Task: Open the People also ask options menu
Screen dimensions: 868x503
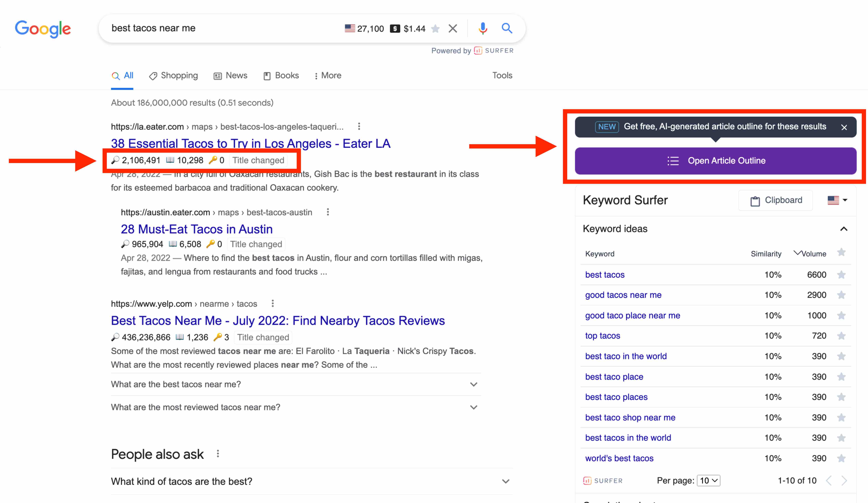Action: tap(218, 454)
